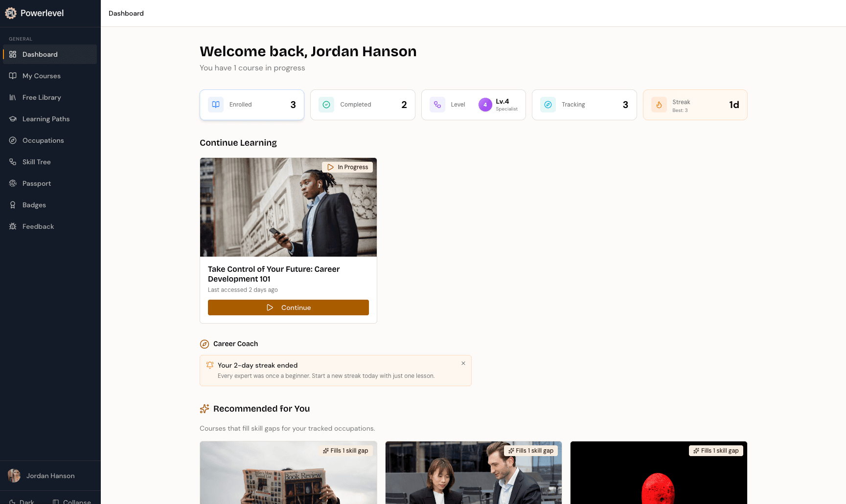This screenshot has height=504, width=846.
Task: Open Feedback via the bug icon
Action: (x=13, y=226)
